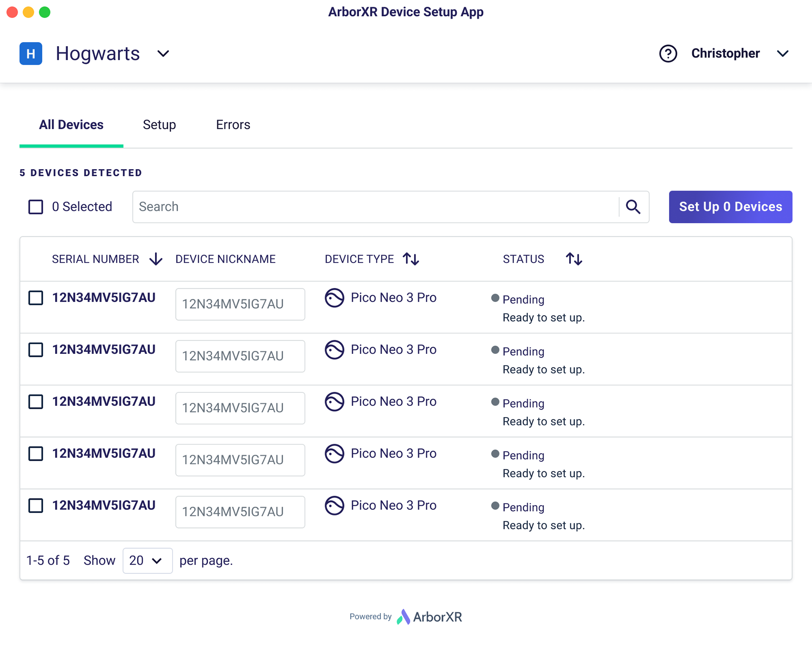Image resolution: width=812 pixels, height=646 pixels.
Task: Click the magnifying glass search icon
Action: pos(633,207)
